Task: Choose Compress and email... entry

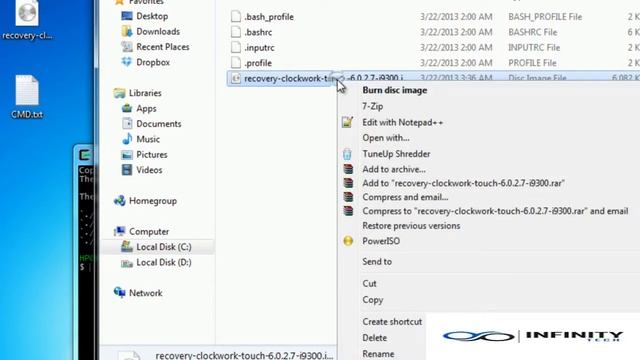Action: (x=405, y=197)
